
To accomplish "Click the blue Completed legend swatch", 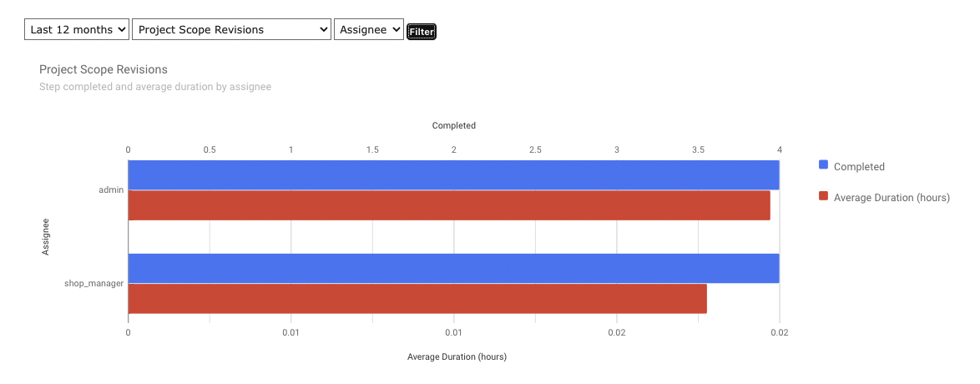I will pyautogui.click(x=824, y=166).
